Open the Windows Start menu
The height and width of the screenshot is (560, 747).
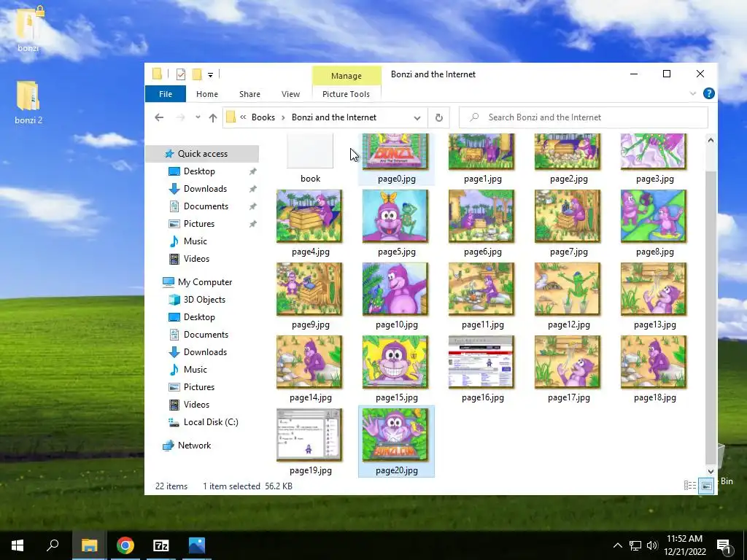click(x=18, y=545)
